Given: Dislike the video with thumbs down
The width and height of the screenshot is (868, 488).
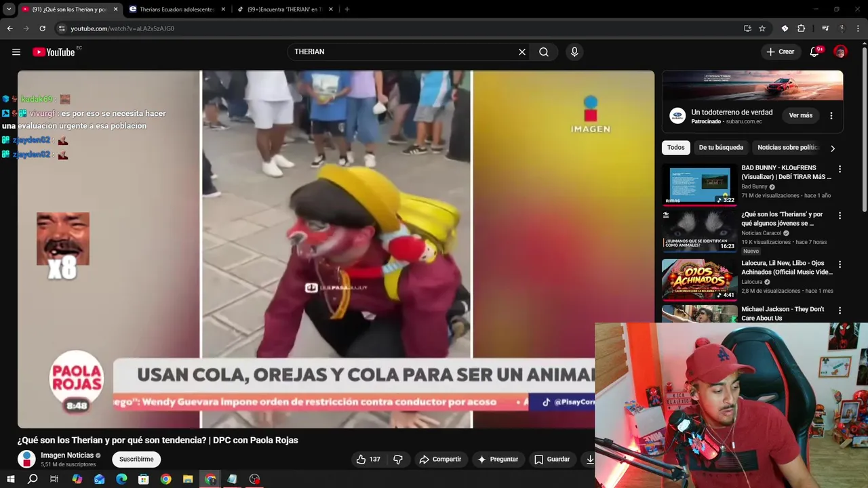Looking at the screenshot, I should tap(398, 460).
